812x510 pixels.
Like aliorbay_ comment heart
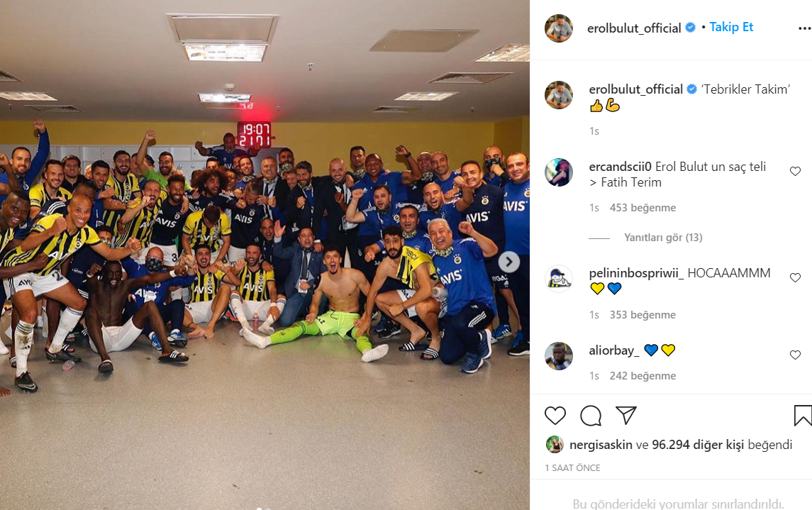point(796,355)
